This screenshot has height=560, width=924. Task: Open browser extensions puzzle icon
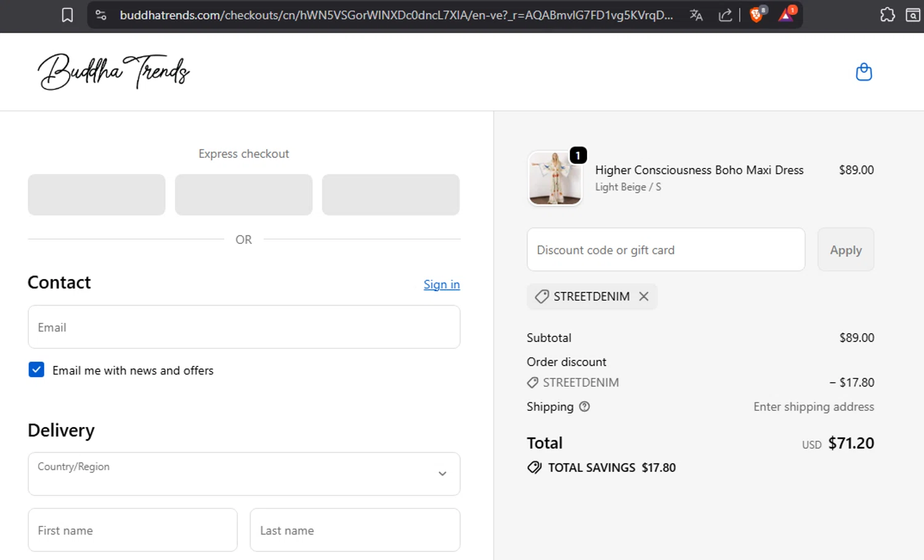[888, 15]
